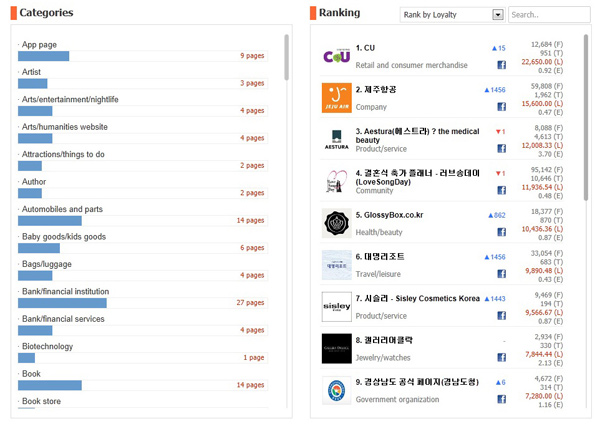Click the Aestura logo thumbnail
Screen dimensions: 600x429
point(336,140)
